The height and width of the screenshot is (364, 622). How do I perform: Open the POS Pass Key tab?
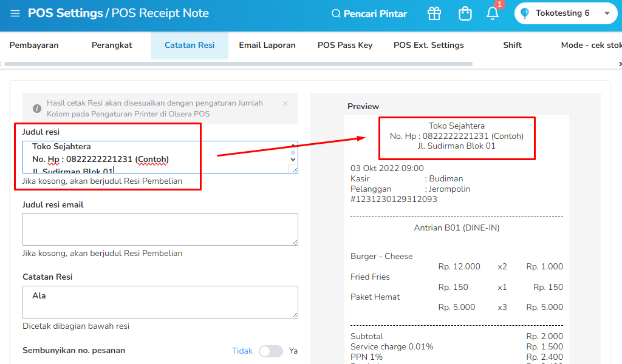pyautogui.click(x=345, y=45)
